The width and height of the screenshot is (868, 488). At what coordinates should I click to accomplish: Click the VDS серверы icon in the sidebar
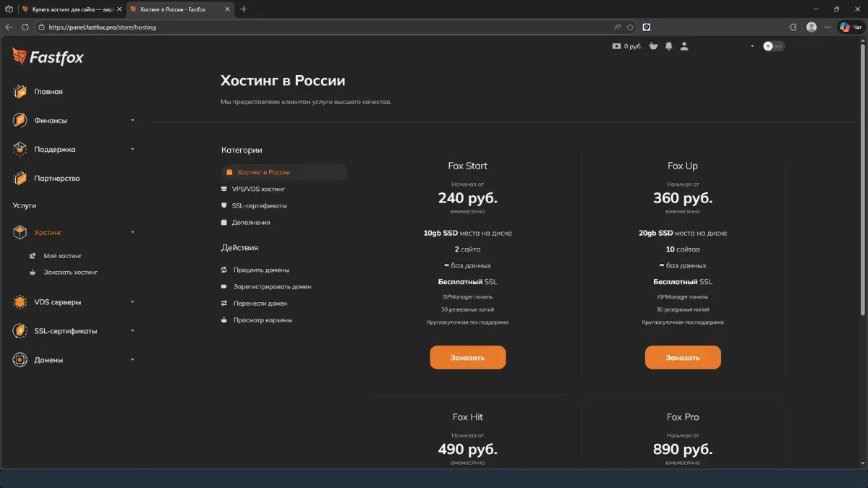coord(18,301)
